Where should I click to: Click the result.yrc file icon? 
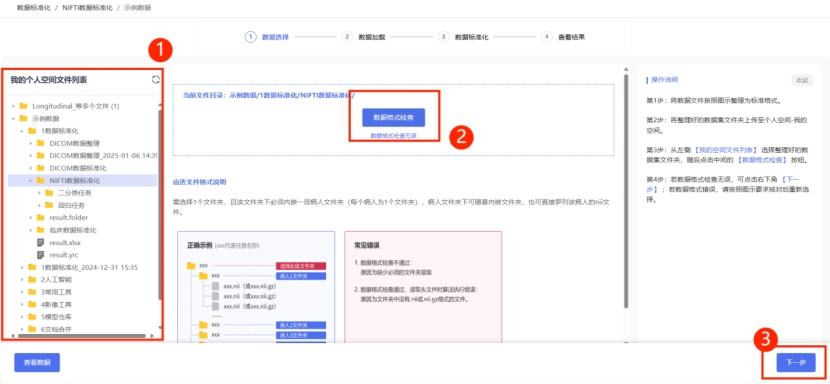(x=40, y=255)
